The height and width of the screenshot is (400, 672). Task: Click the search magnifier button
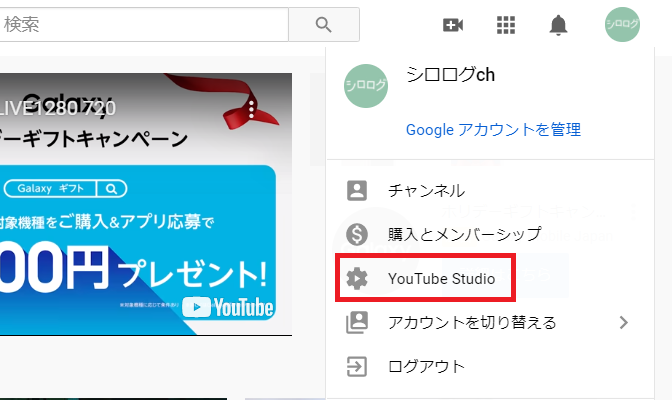coord(324,24)
